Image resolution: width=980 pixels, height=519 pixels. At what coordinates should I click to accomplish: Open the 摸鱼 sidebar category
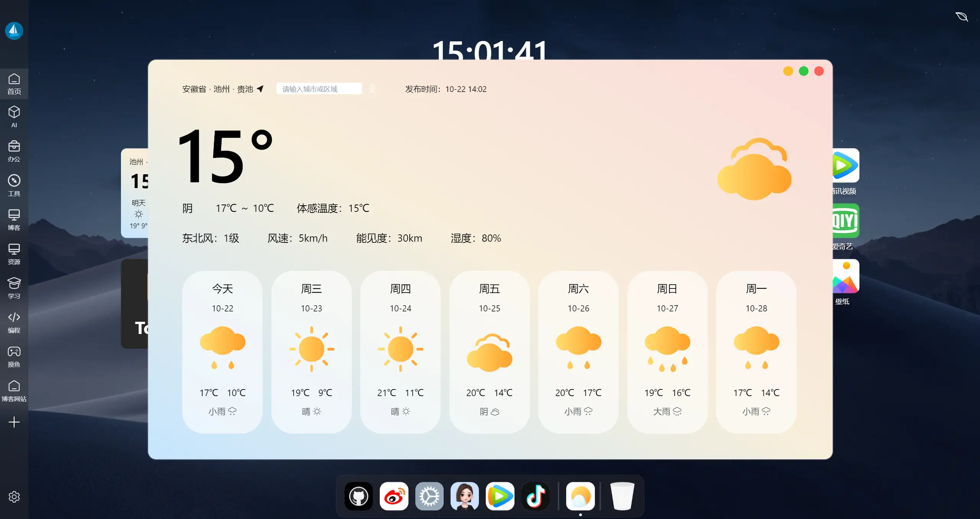[14, 357]
